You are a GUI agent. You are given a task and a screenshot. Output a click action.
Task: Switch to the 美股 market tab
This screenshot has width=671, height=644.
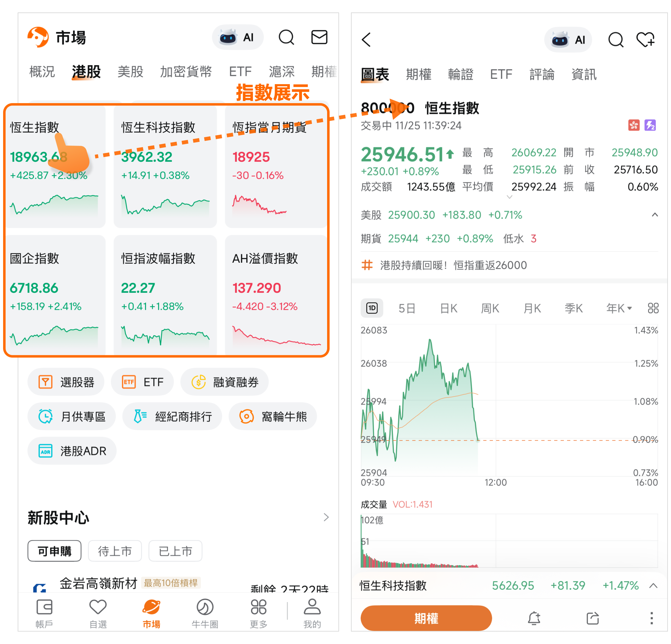click(x=130, y=72)
